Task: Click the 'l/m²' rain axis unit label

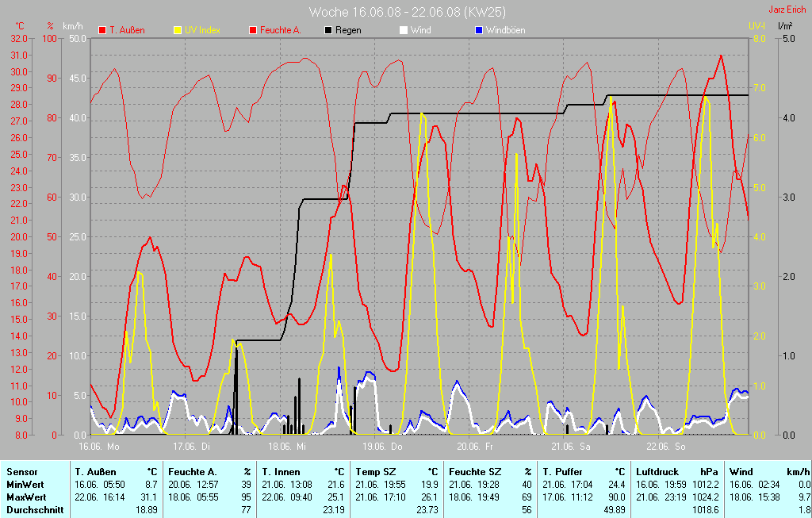Action: click(x=785, y=25)
